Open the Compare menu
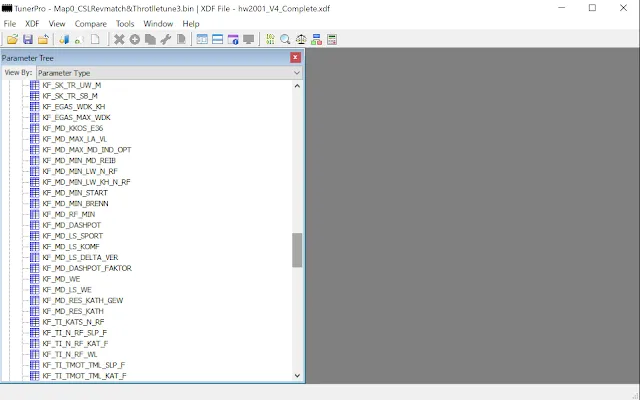Viewport: 640px width, 400px height. pos(91,24)
